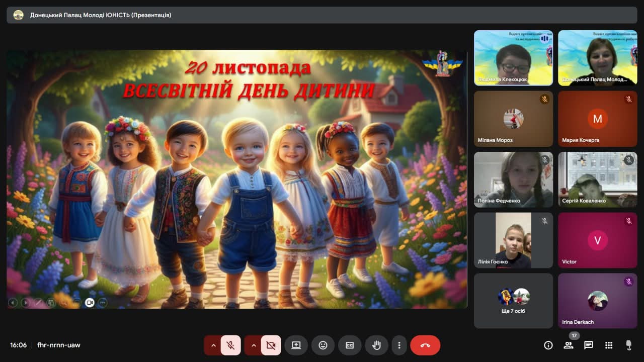Toggle the camera on/off button
Viewport: 644px width, 362px height.
click(271, 345)
